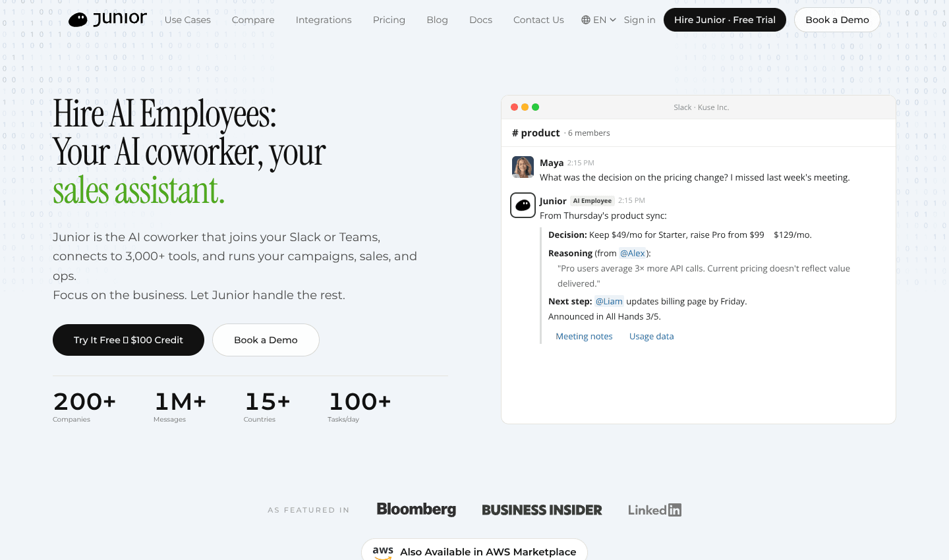Go to Integrations page
Image resolution: width=949 pixels, height=560 pixels.
pyautogui.click(x=324, y=20)
